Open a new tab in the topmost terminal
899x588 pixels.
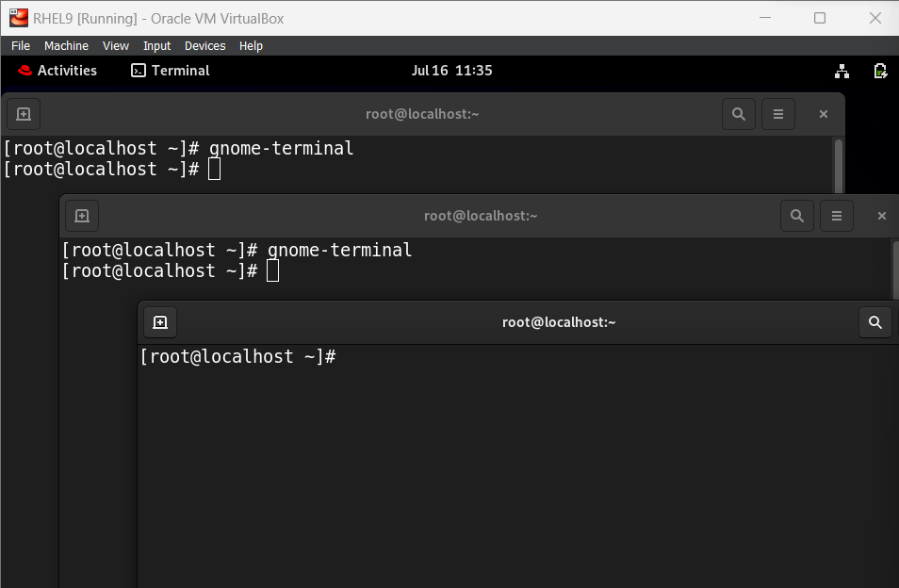pyautogui.click(x=23, y=114)
